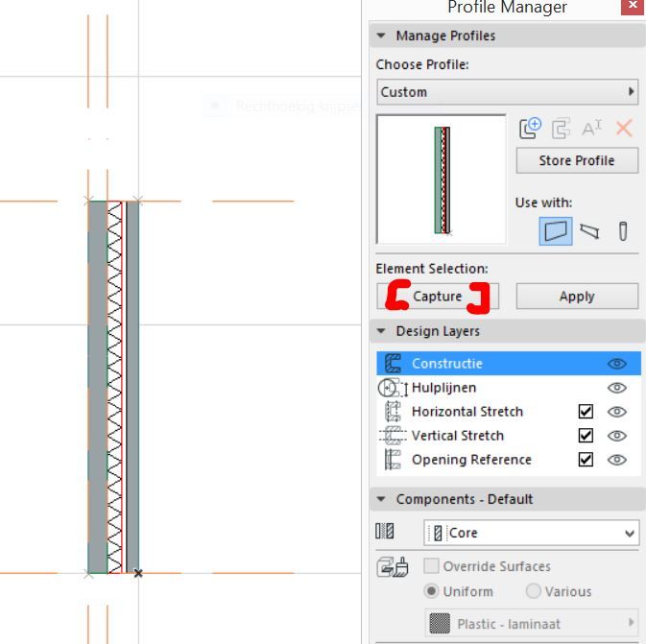Click the Store Profile button
The width and height of the screenshot is (646, 644).
(577, 160)
